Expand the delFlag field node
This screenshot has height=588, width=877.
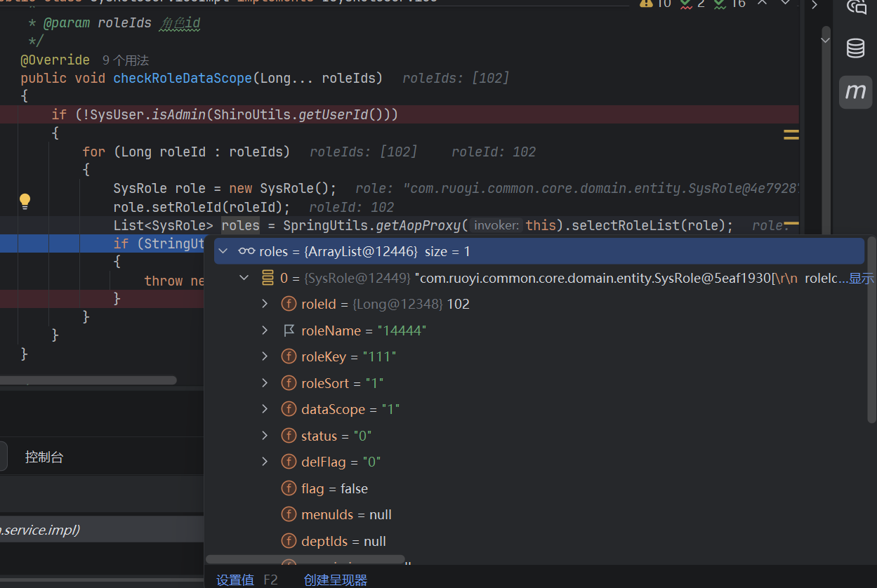(x=265, y=462)
